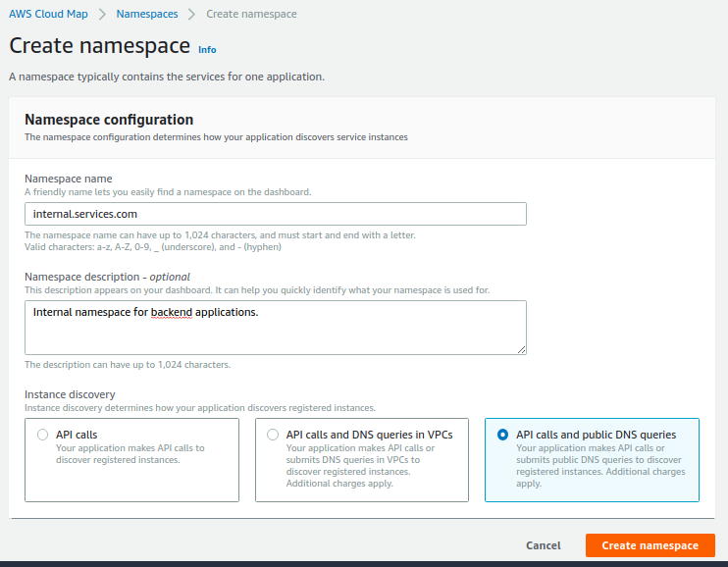Click the DNS queries in VPCs card description

click(360, 466)
